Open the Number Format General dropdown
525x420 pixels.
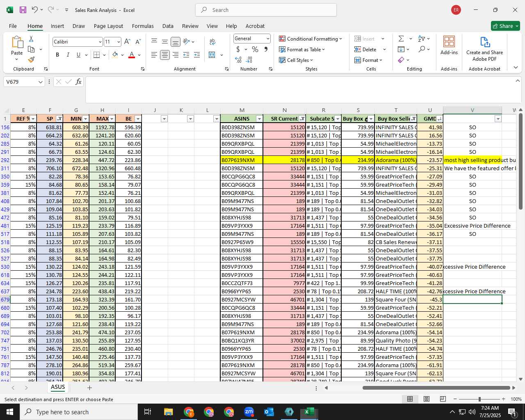[268, 39]
